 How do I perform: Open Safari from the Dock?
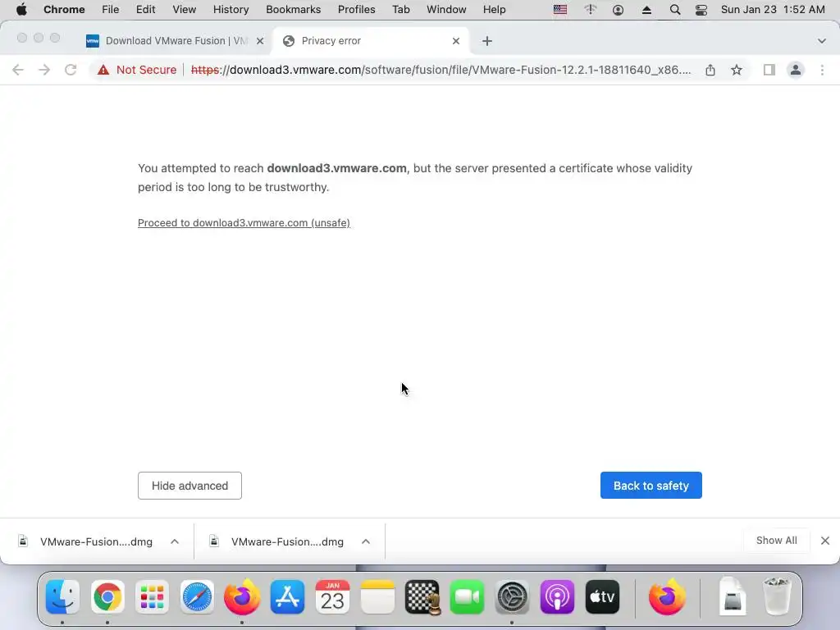(x=197, y=597)
